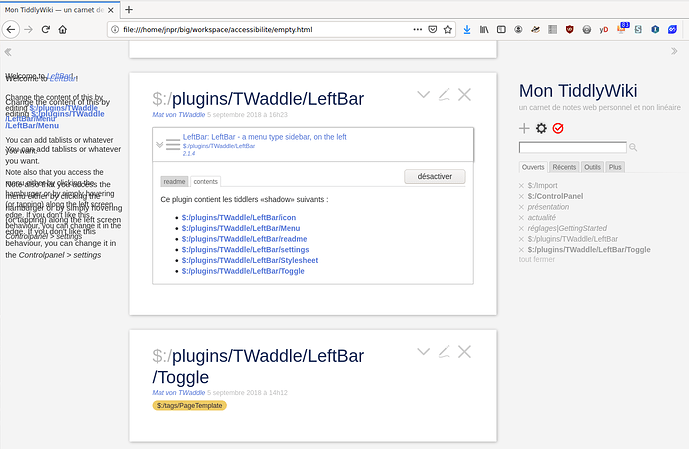
Task: Click tout fermer link
Action: pos(537,259)
